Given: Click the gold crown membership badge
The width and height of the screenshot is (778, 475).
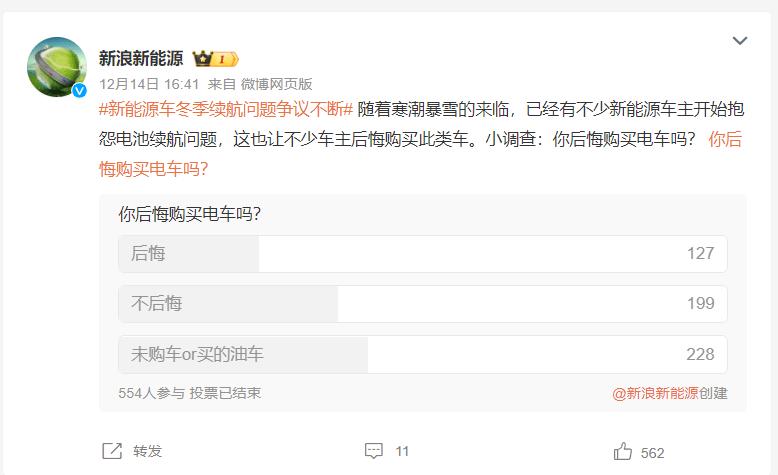Looking at the screenshot, I should pyautogui.click(x=215, y=59).
